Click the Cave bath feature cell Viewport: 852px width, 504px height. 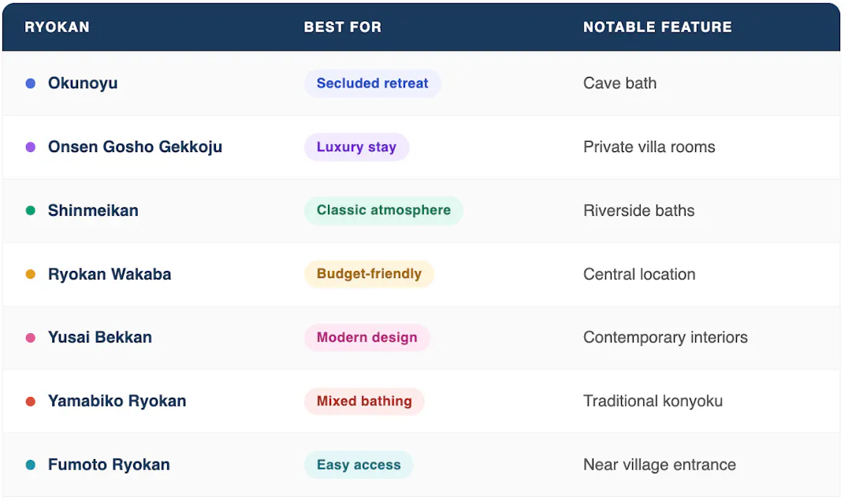[619, 83]
